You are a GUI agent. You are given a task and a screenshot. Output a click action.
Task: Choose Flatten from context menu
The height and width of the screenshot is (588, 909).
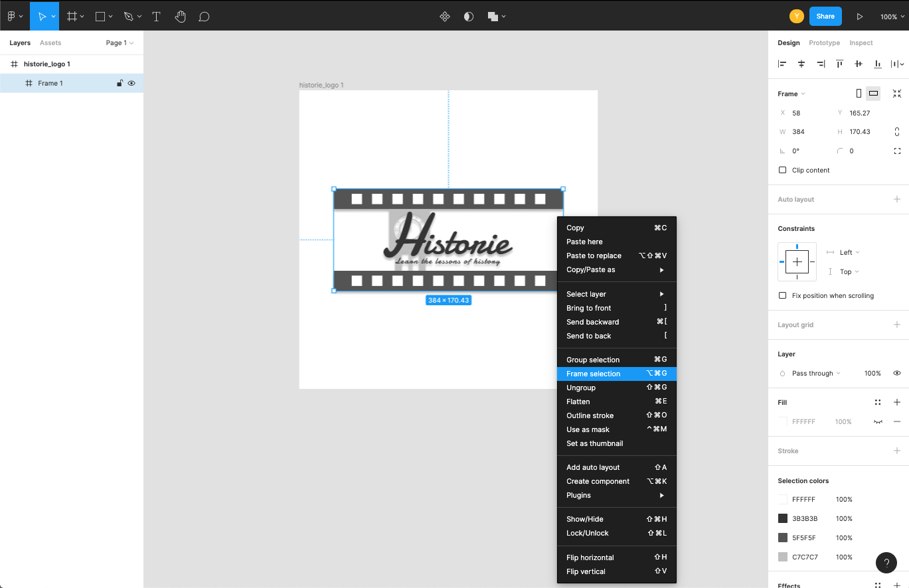[616, 402]
